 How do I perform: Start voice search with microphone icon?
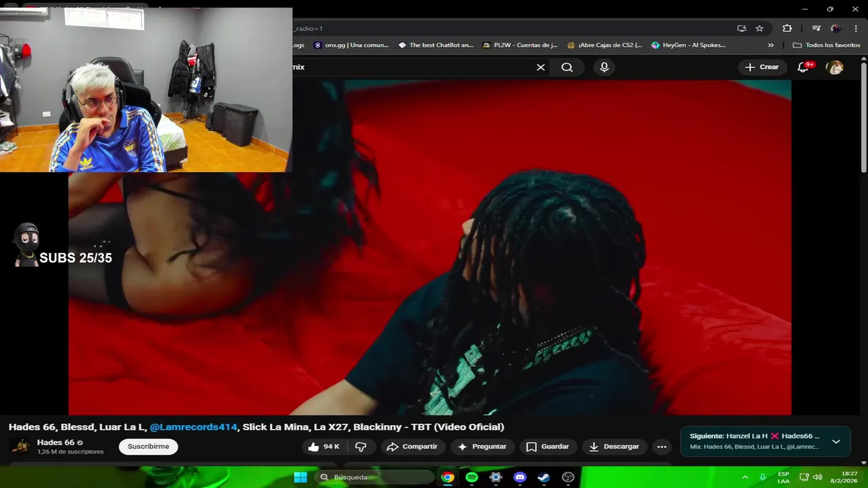[x=604, y=67]
